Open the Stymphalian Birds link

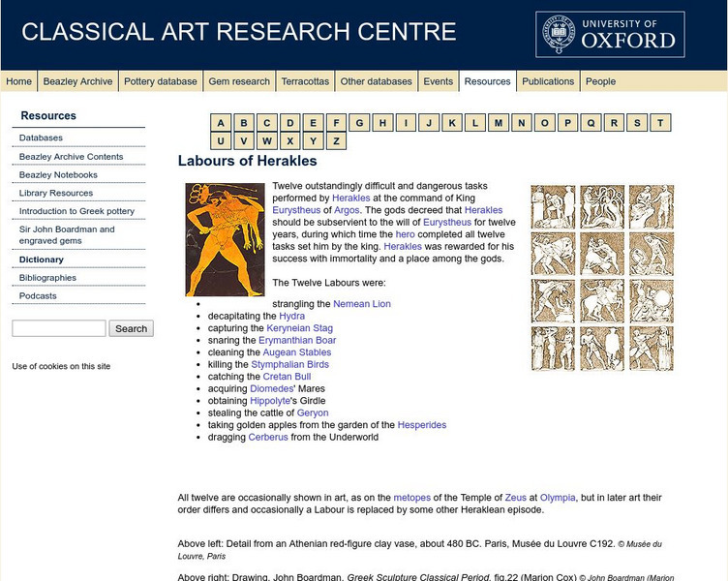(289, 364)
